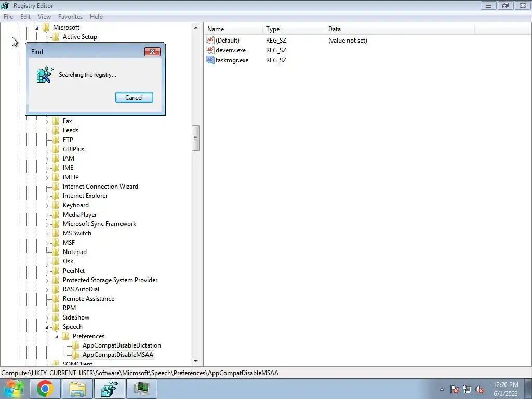The image size is (532, 399).
Task: Expand the IAM key
Action: [47, 159]
